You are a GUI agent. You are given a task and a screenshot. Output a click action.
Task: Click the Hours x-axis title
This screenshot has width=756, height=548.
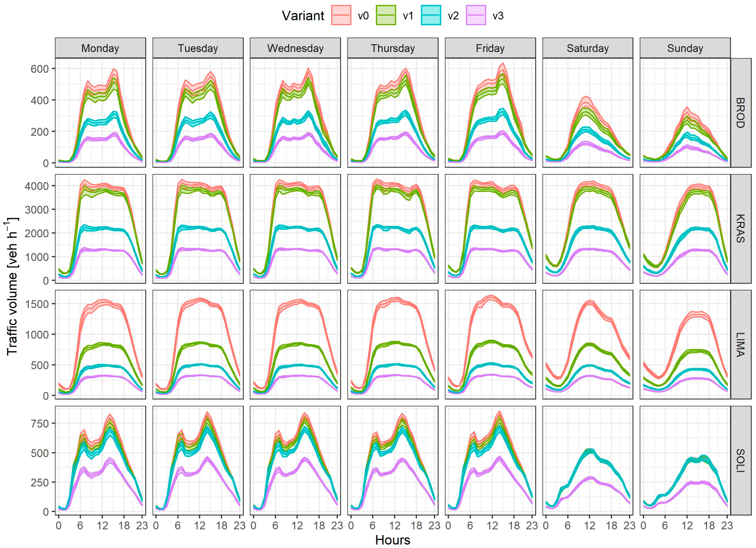pyautogui.click(x=393, y=540)
